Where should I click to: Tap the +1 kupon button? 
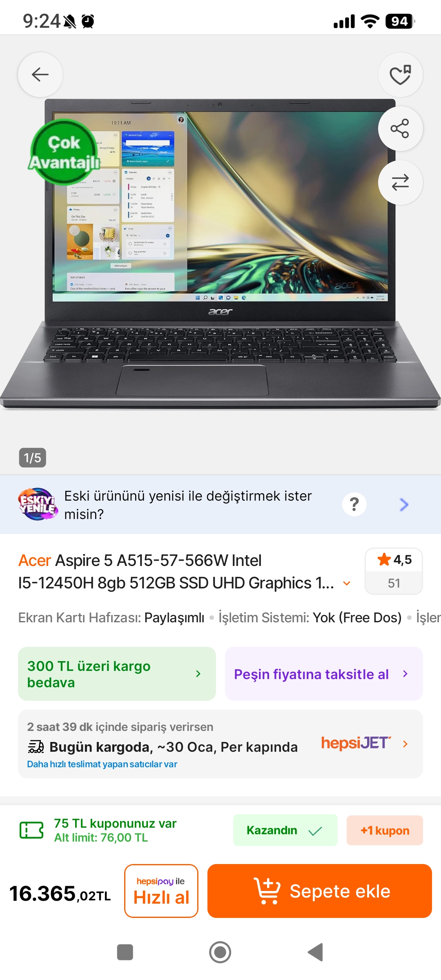[x=385, y=830]
